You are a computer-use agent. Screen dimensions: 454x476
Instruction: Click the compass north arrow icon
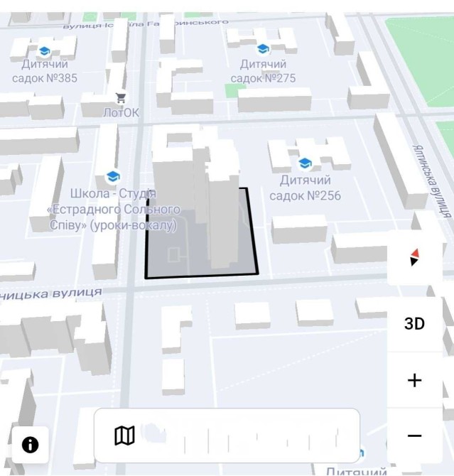[x=414, y=257]
